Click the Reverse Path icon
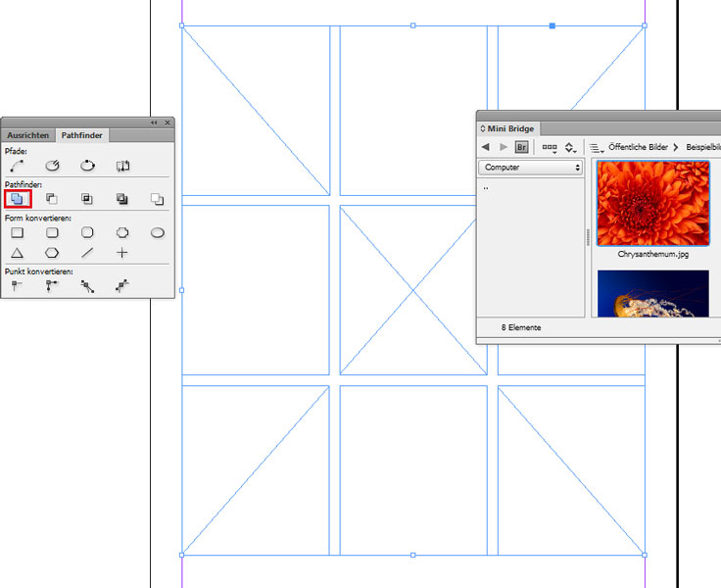Image resolution: width=721 pixels, height=588 pixels. coord(122,166)
